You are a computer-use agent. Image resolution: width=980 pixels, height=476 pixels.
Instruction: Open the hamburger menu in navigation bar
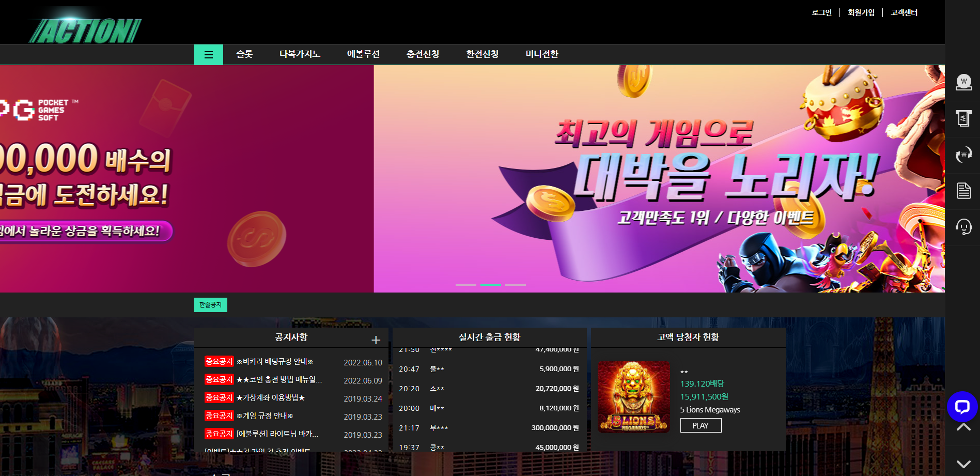[208, 55]
